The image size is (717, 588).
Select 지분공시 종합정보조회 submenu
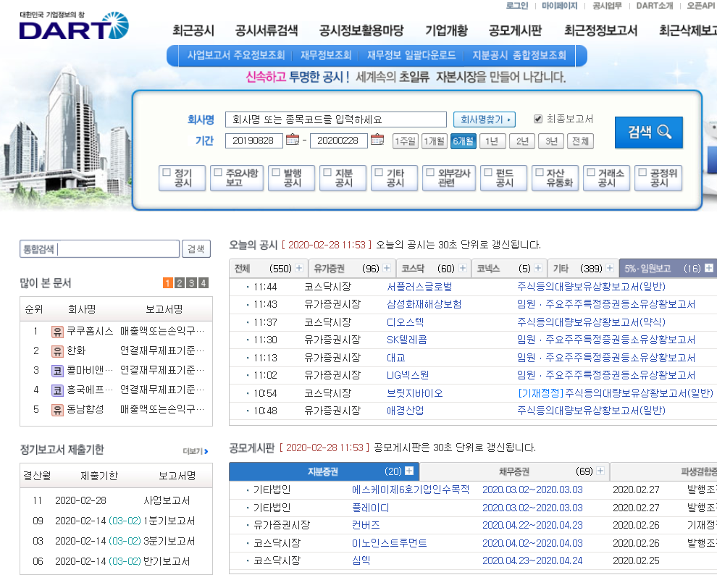[519, 55]
